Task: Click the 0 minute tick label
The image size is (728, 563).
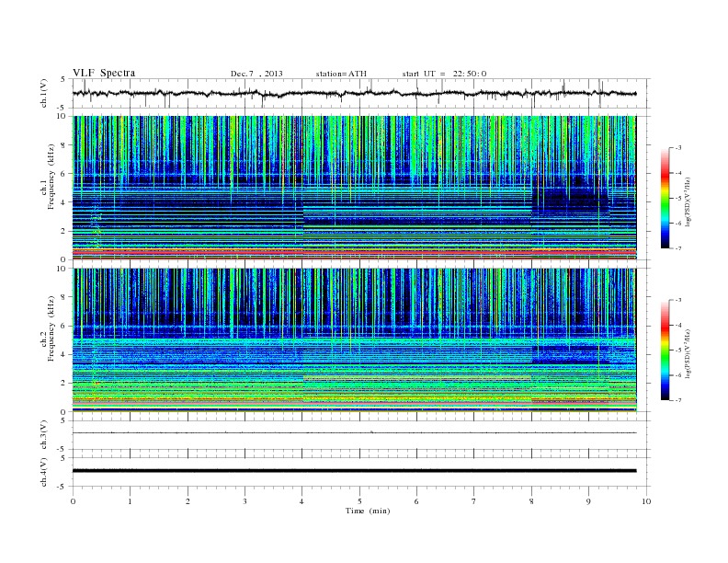Action: click(x=73, y=501)
